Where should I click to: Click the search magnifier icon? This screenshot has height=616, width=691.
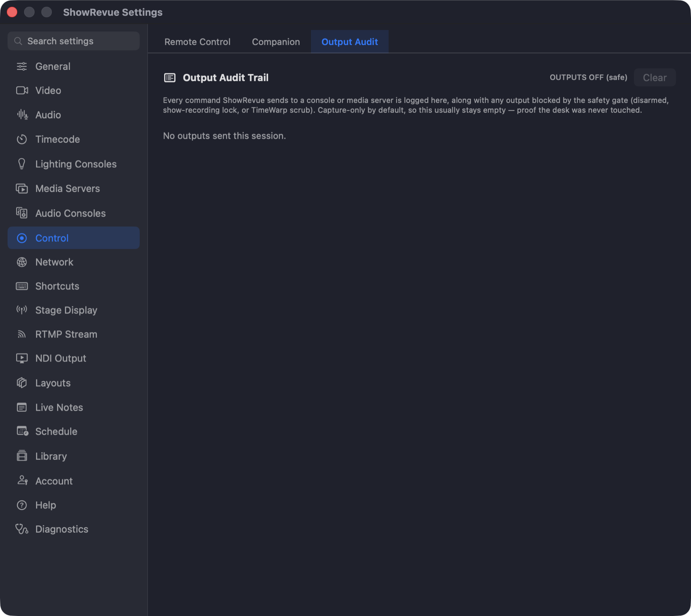point(18,41)
